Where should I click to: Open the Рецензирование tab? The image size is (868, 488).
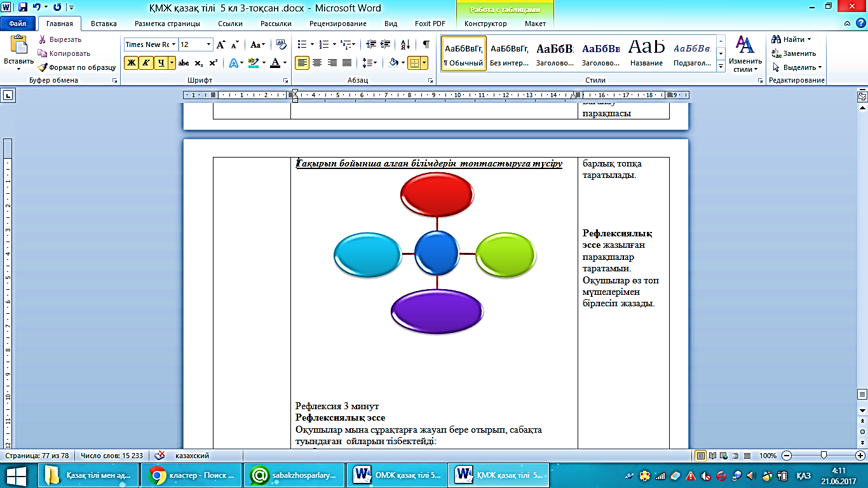click(338, 24)
